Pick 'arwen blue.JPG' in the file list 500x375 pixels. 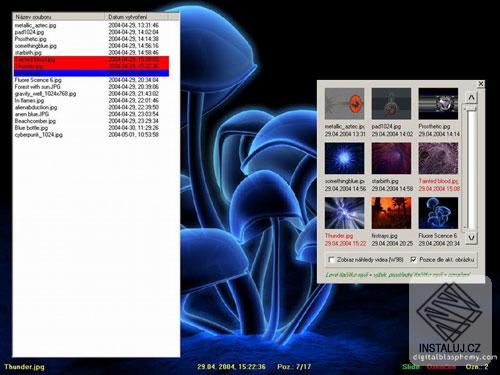click(x=91, y=114)
